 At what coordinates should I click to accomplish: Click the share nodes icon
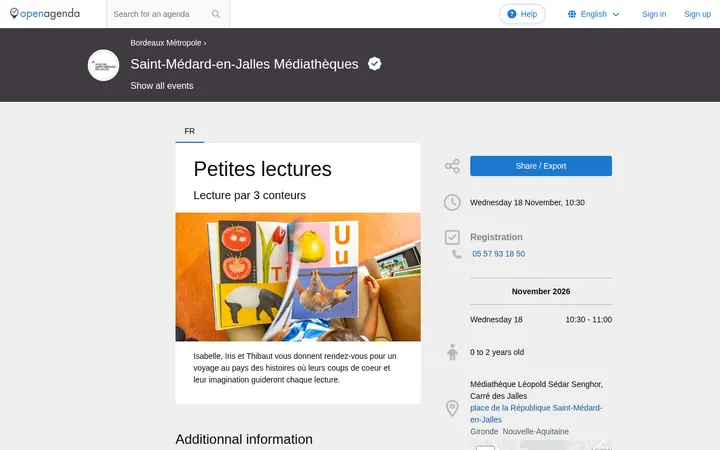pyautogui.click(x=452, y=166)
